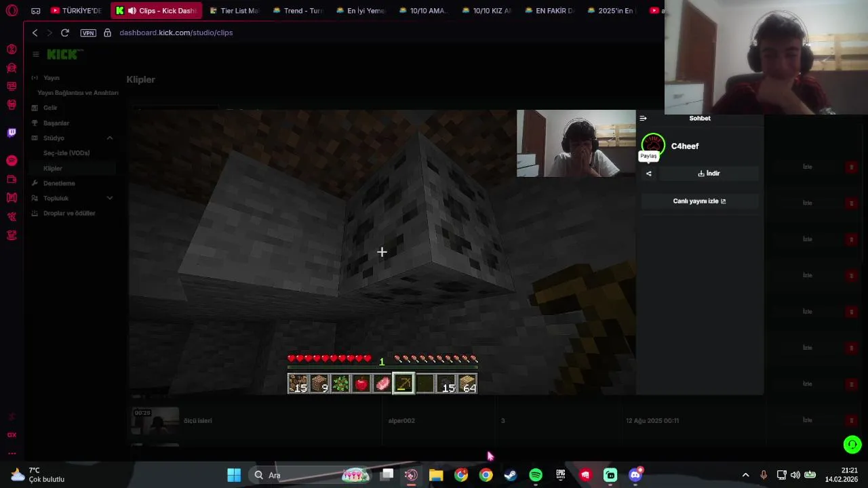The width and height of the screenshot is (868, 488).
Task: Mute audio on the Clips - Kick tab
Action: (x=132, y=11)
